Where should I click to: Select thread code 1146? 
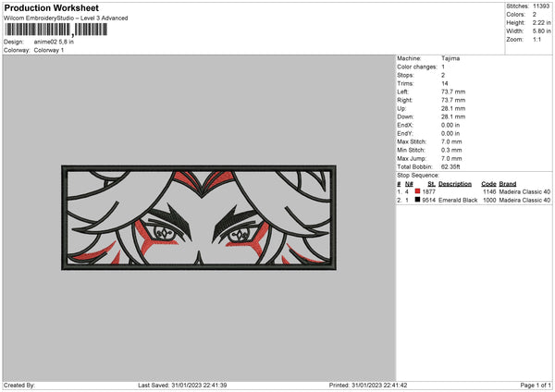click(x=489, y=191)
